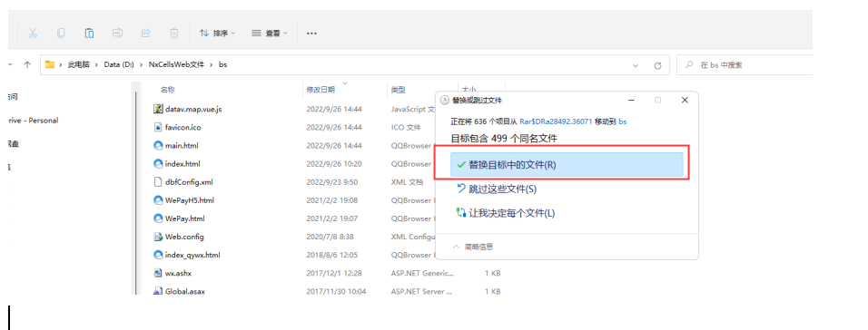
Task: Select NxCellsWeb文件 in the breadcrumb path
Action: [x=176, y=64]
